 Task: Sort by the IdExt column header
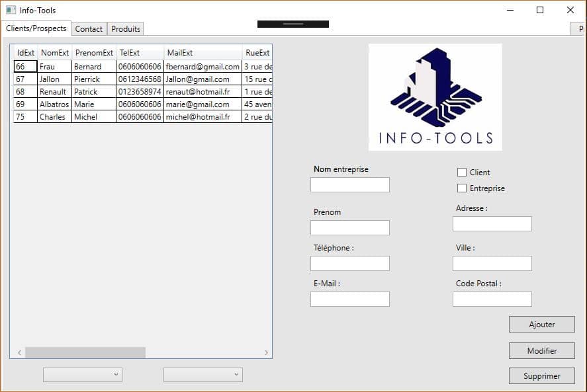click(25, 53)
